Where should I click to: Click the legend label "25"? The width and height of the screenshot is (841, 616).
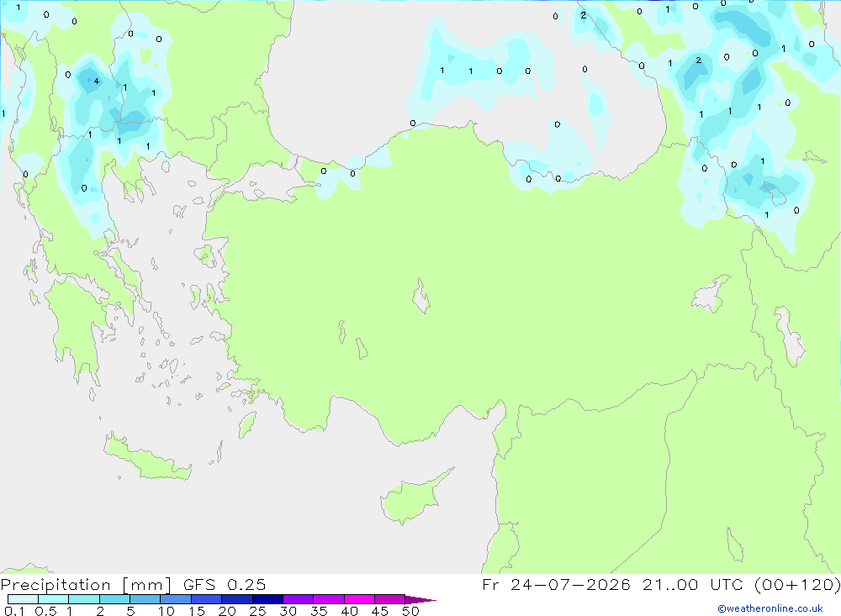tap(258, 611)
